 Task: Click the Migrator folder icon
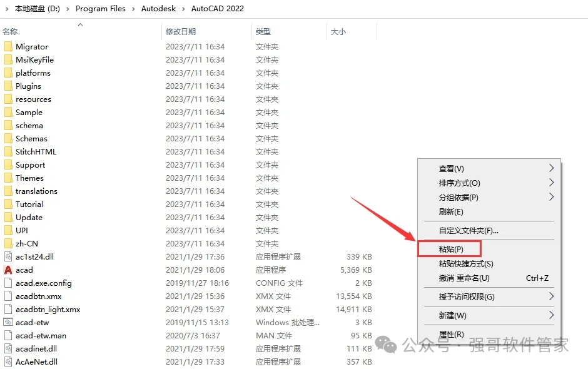pos(8,46)
